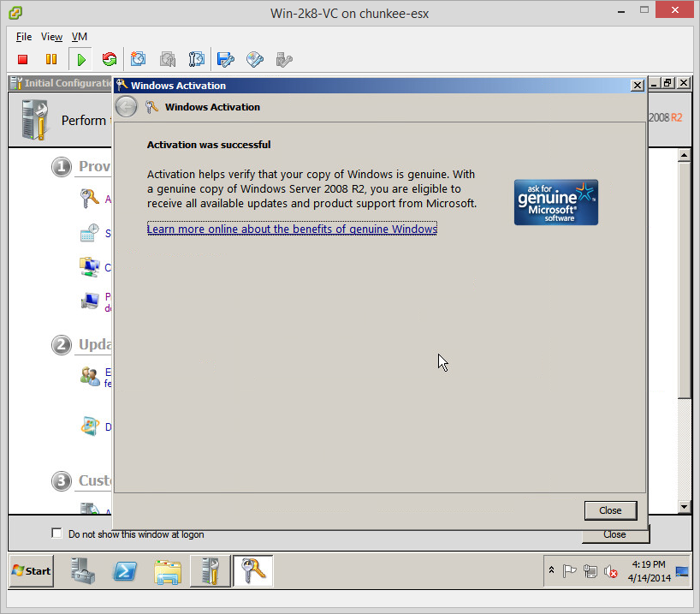Open the View menu
Viewport: 700px width, 614px height.
51,37
